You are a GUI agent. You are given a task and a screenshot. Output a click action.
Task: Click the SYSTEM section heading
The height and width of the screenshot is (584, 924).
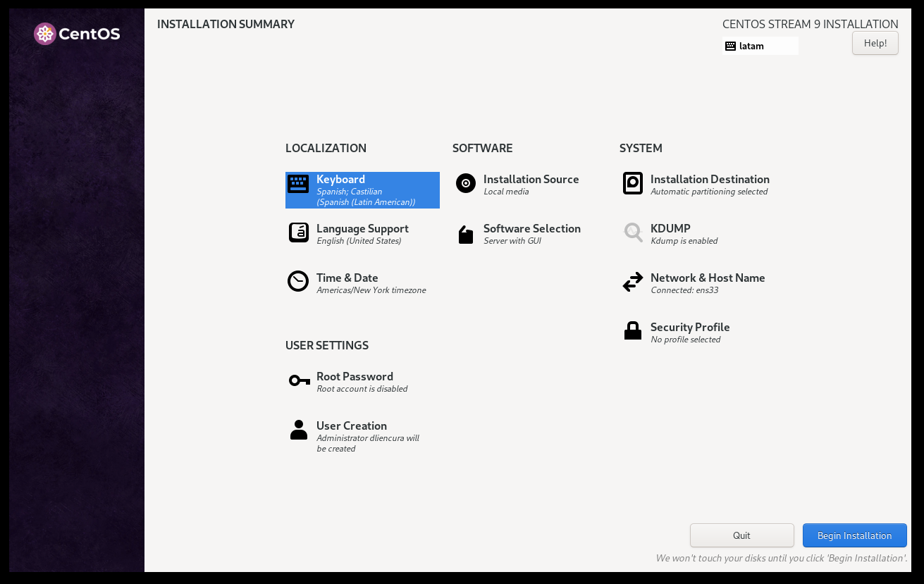(641, 148)
